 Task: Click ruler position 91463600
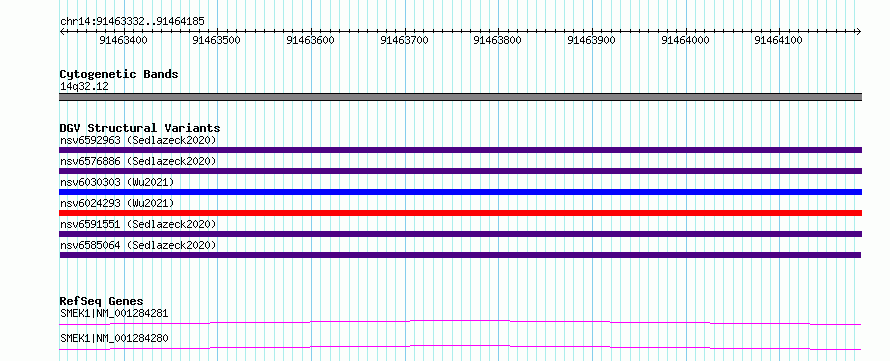(310, 40)
